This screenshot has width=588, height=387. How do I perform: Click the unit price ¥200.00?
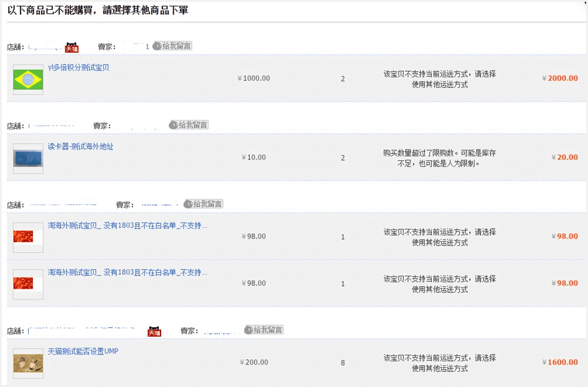tap(254, 362)
